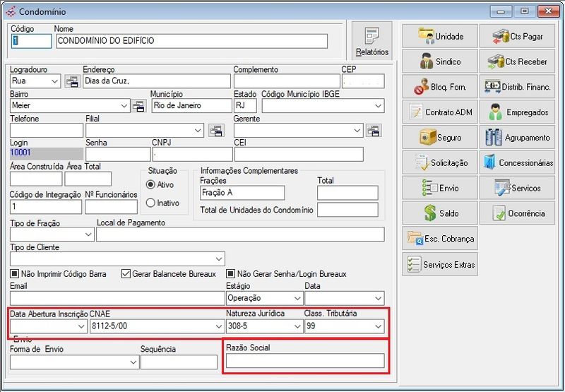The image size is (565, 392).
Task: Click the Nome input field
Action: [191, 41]
